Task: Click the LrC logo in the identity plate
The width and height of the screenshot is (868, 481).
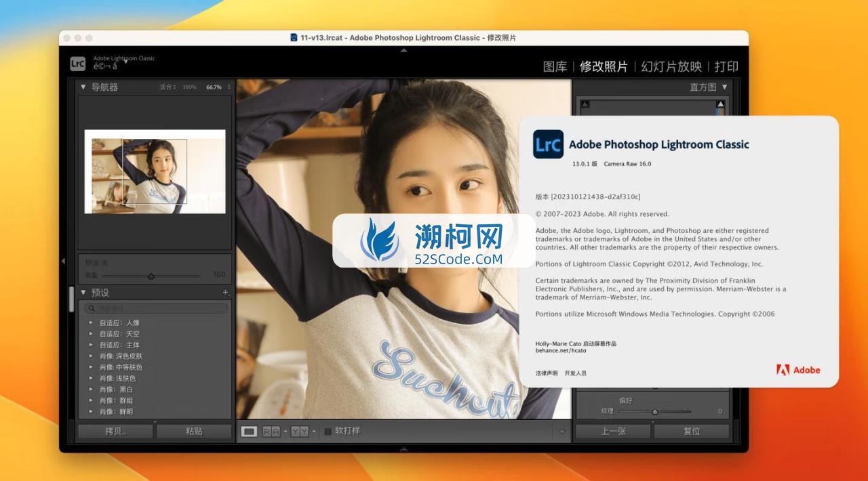Action: (x=77, y=64)
